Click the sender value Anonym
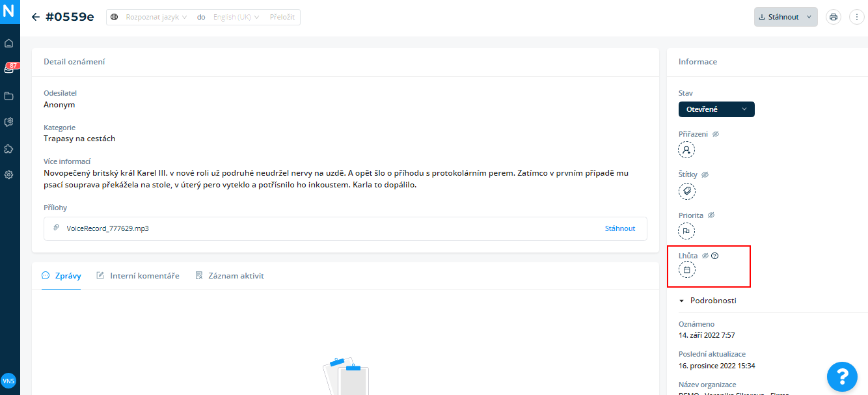 [x=59, y=104]
